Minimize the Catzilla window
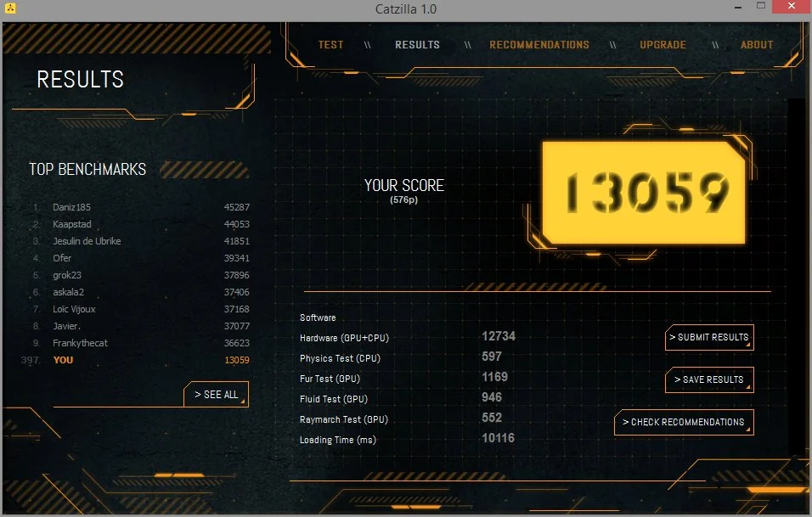 (738, 8)
